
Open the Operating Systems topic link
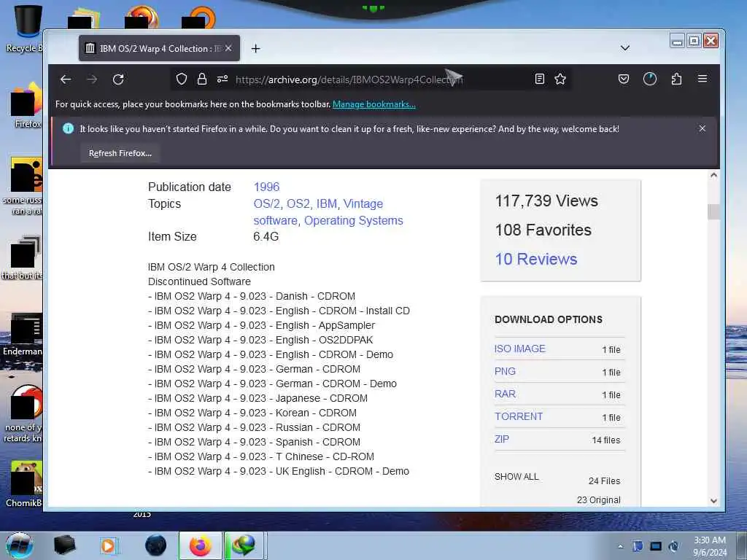click(354, 220)
